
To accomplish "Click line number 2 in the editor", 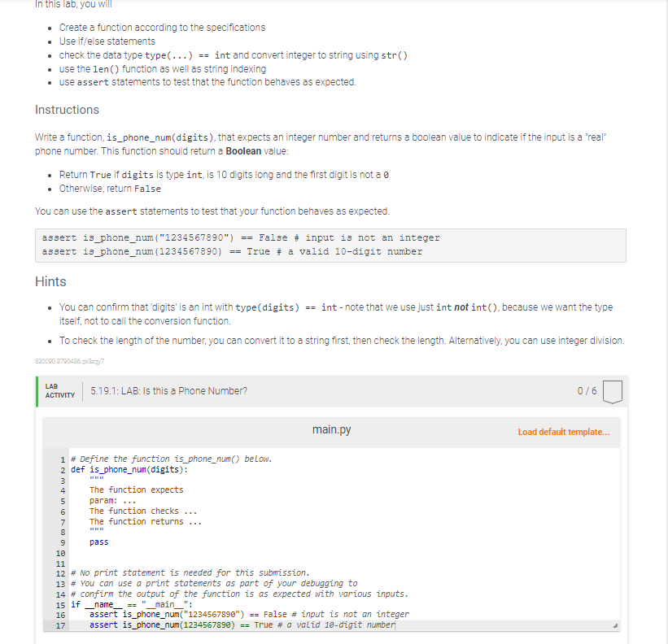I will [x=62, y=469].
